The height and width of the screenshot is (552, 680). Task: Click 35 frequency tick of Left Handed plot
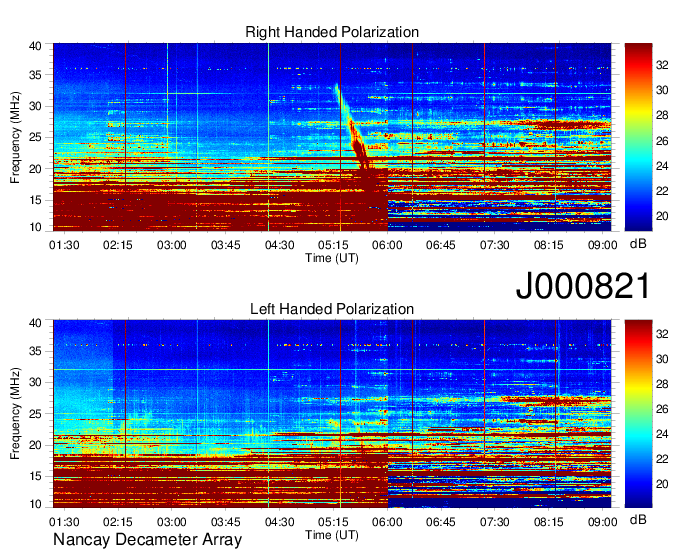pos(35,351)
